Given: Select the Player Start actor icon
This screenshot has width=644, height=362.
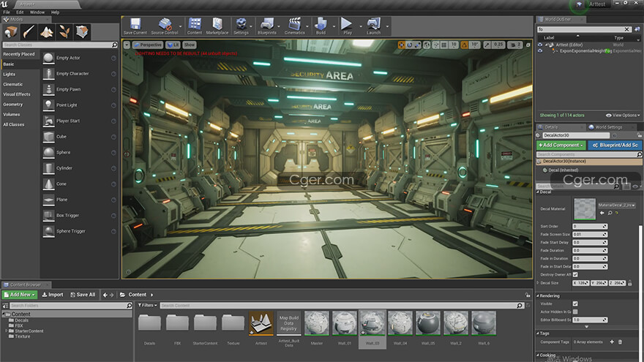Looking at the screenshot, I should tap(48, 121).
